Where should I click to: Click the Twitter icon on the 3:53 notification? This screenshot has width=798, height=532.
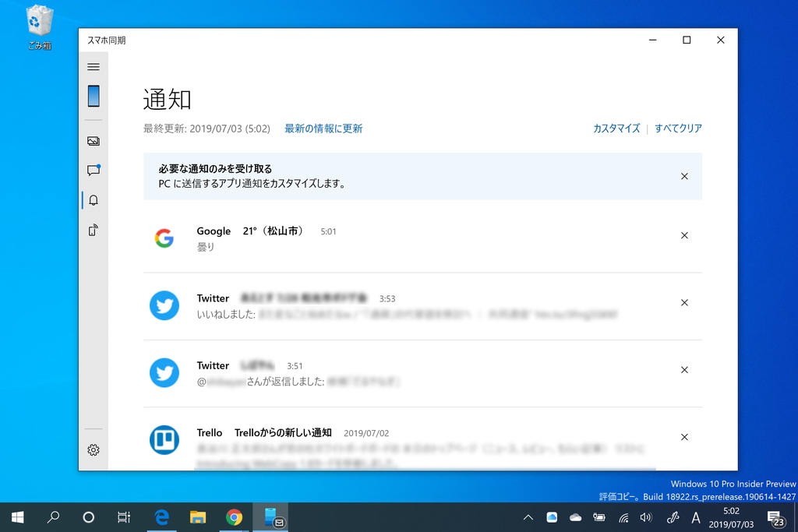(164, 306)
